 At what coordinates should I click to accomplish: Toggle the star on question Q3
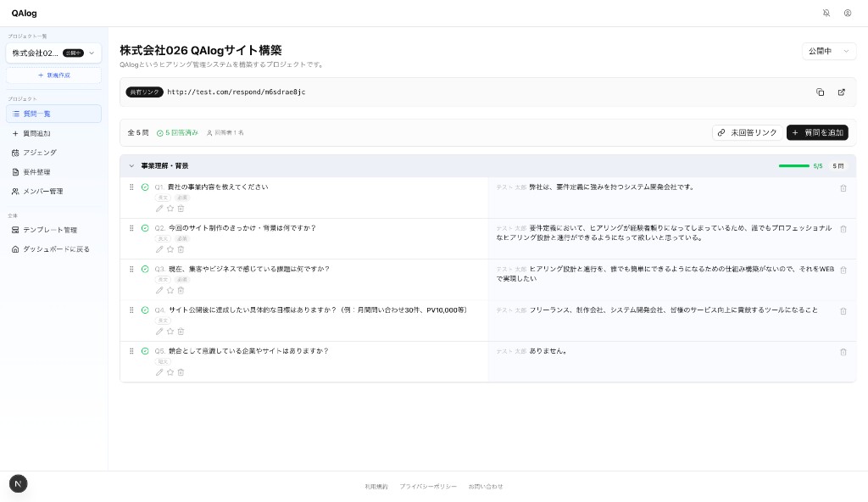pyautogui.click(x=170, y=290)
